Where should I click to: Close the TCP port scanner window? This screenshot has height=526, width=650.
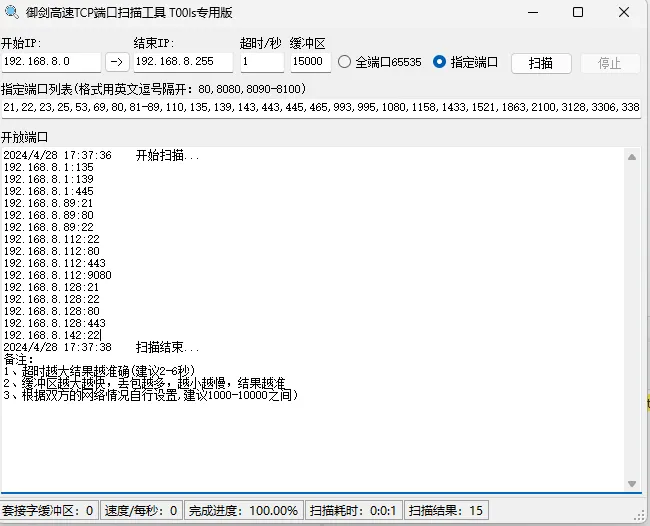click(624, 13)
